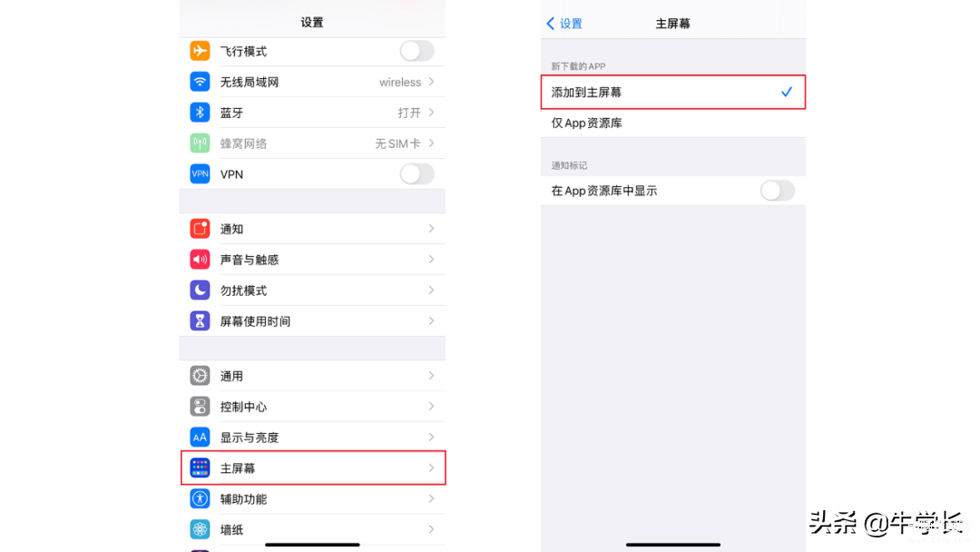
Task: Tap the orange Airplane Mode icon
Action: tap(200, 51)
